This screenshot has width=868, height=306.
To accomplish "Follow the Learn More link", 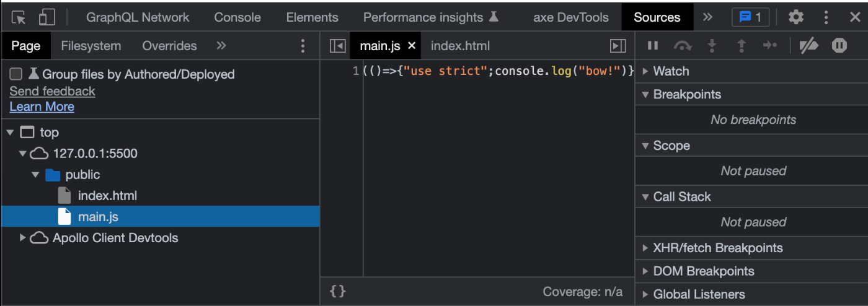I will [x=42, y=107].
